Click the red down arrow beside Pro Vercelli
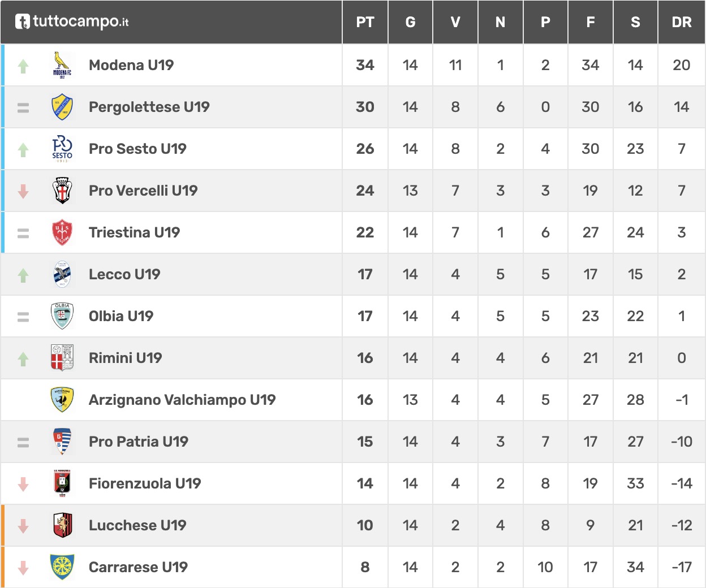The width and height of the screenshot is (706, 588). (x=23, y=192)
